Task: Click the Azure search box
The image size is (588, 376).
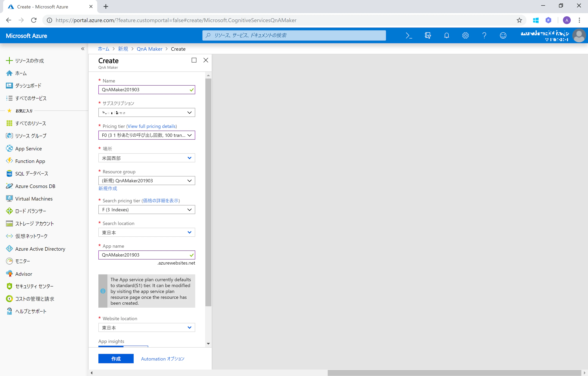Action: click(294, 35)
